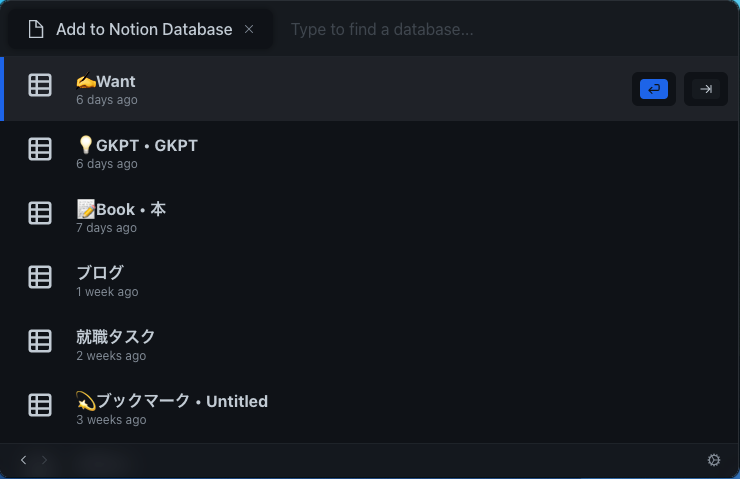The height and width of the screenshot is (479, 740).
Task: Click the blue return-arrow confirm icon
Action: pyautogui.click(x=654, y=89)
